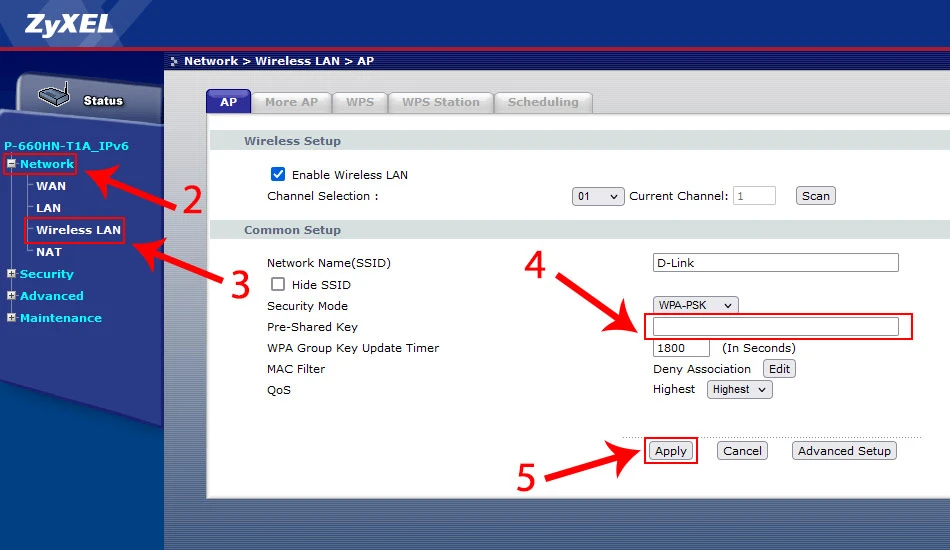Click the Cancel button

tap(742, 451)
